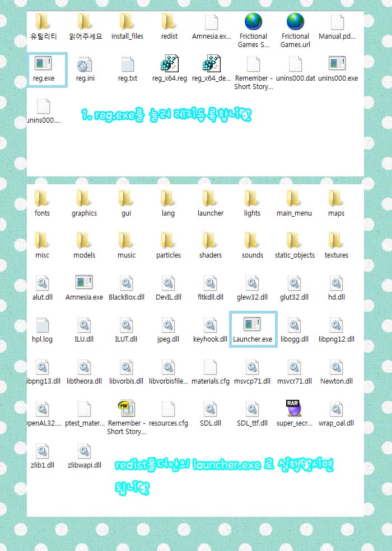Open the static_objects folder
Image resolution: width=392 pixels, height=551 pixels.
(x=293, y=240)
